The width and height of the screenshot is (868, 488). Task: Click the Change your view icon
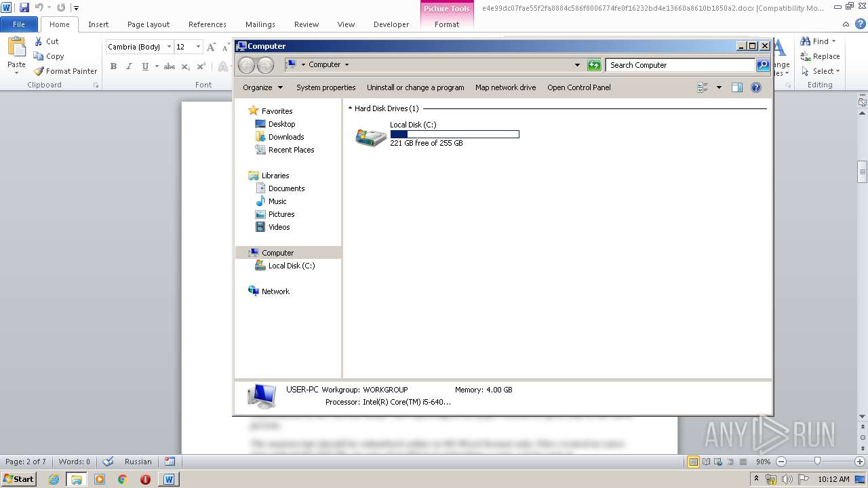click(x=703, y=87)
